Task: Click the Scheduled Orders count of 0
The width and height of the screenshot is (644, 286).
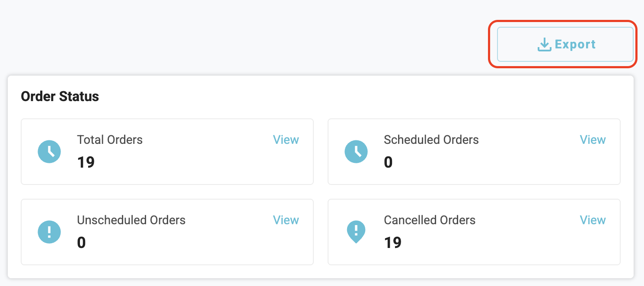Action: coord(388,162)
